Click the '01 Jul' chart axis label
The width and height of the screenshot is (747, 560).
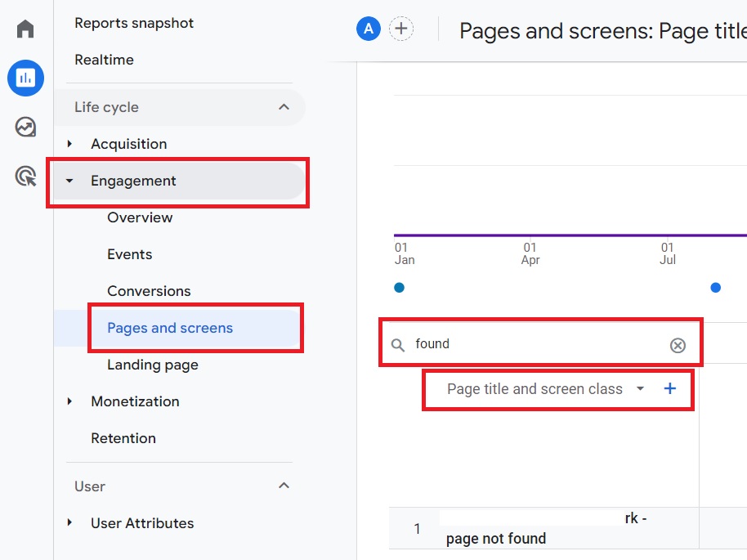click(668, 253)
